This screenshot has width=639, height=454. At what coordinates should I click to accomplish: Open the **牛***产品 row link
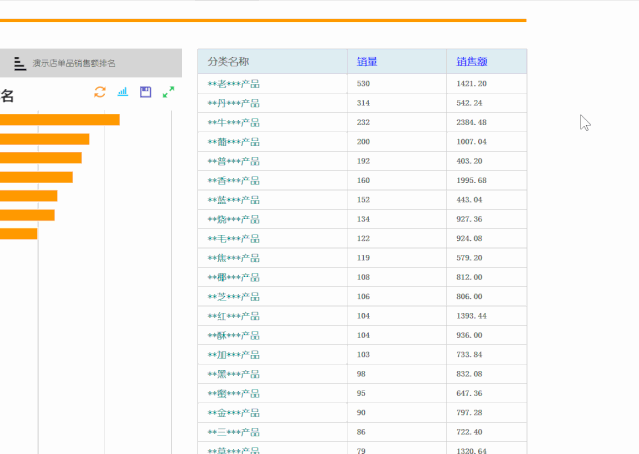pos(233,123)
